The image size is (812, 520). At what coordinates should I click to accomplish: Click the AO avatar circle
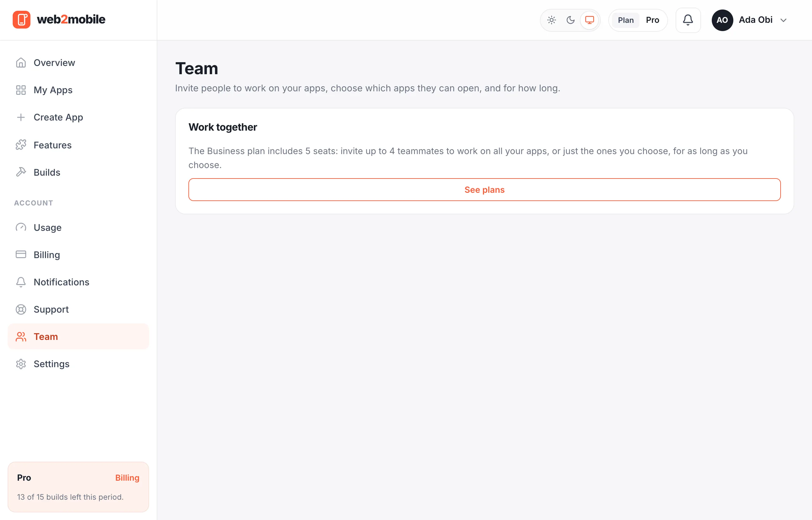pos(722,20)
